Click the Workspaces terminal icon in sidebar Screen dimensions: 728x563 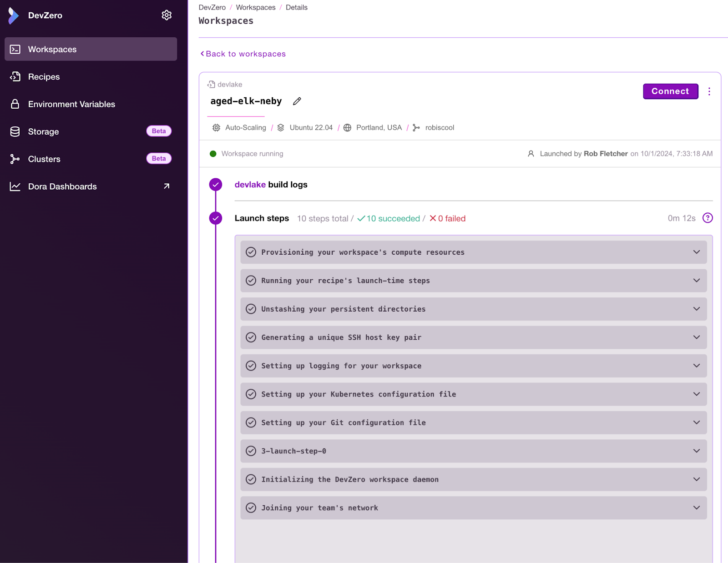coord(15,49)
